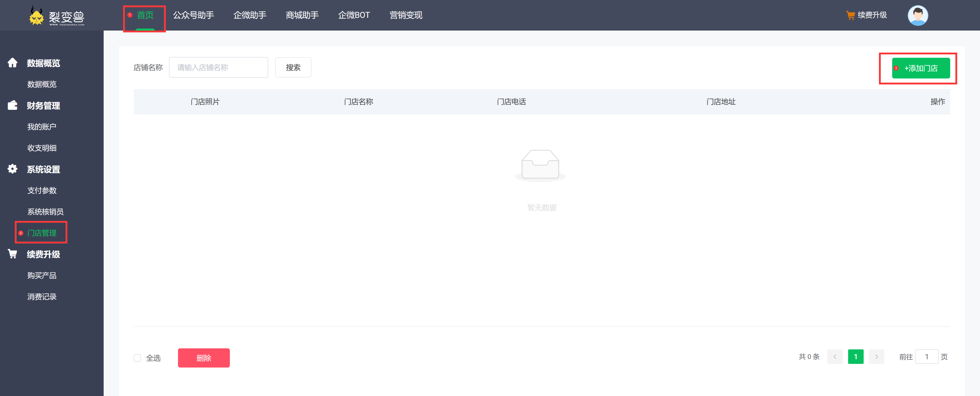The image size is (980, 396).
Task: Click the 搜索 button
Action: [293, 67]
